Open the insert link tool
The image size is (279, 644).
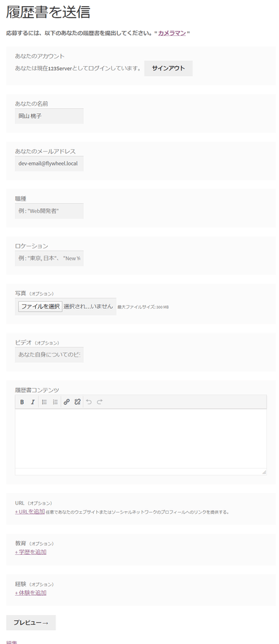(x=67, y=402)
